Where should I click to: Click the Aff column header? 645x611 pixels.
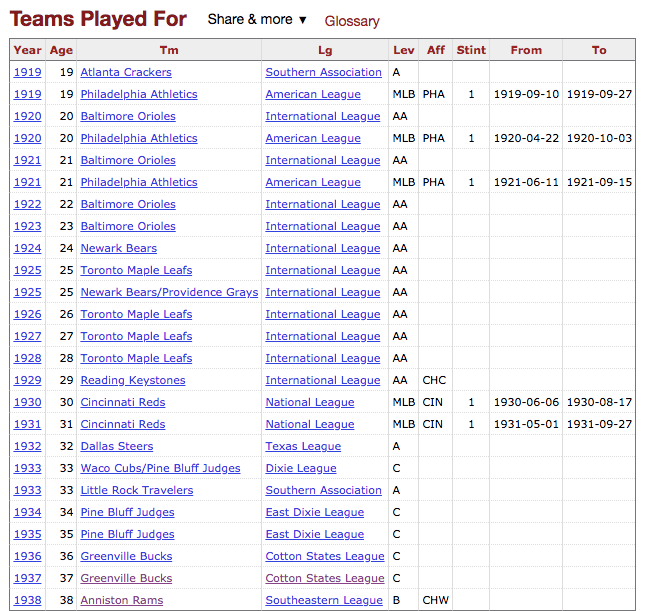[435, 50]
